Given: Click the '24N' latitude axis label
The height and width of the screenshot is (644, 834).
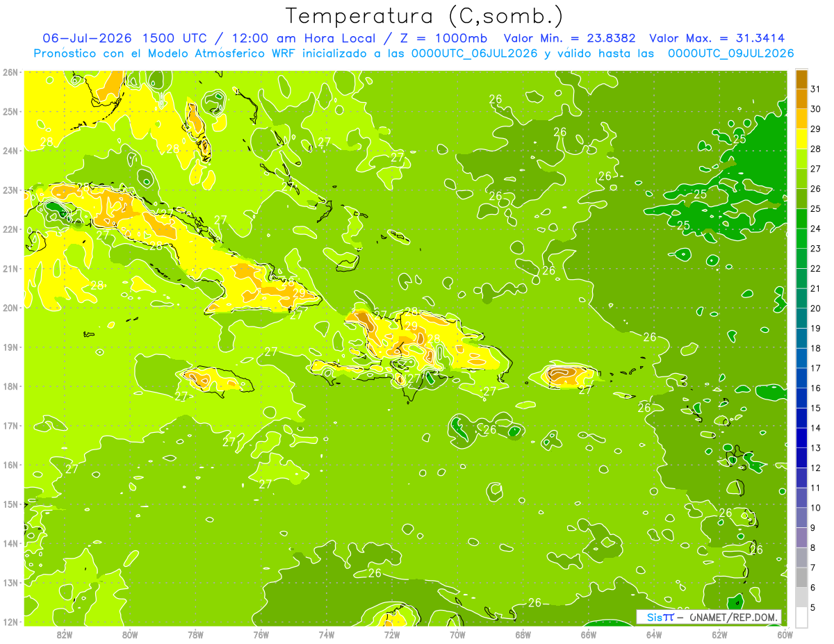Looking at the screenshot, I should (10, 151).
